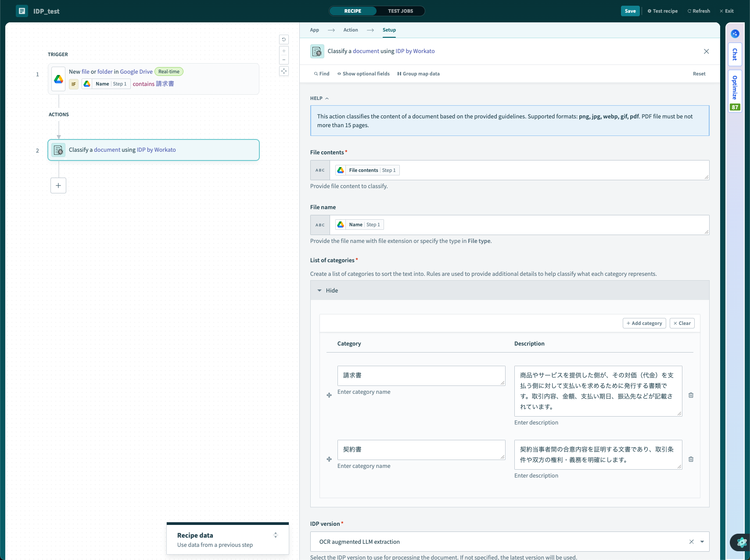
Task: Click the IF condition badge in trigger
Action: (x=74, y=84)
